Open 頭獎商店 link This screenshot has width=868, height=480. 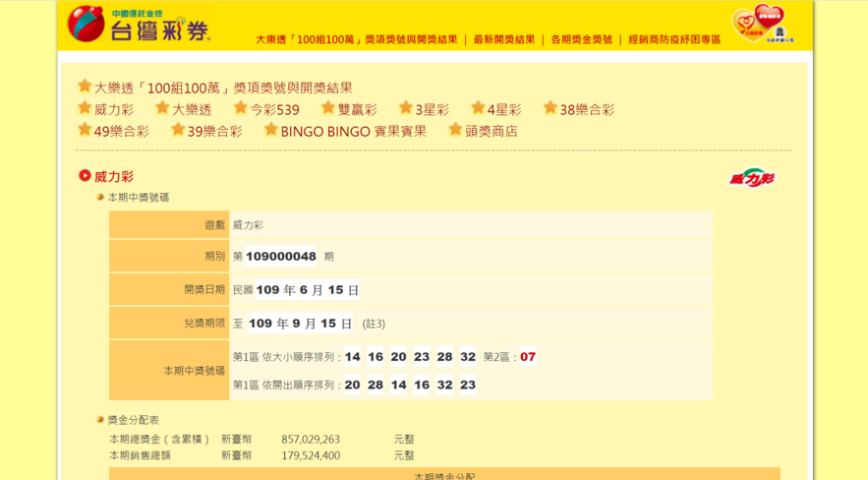pos(492,131)
